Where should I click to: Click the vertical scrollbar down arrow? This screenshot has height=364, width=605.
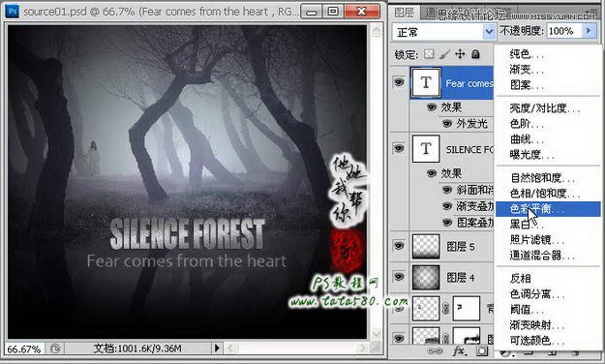376,333
